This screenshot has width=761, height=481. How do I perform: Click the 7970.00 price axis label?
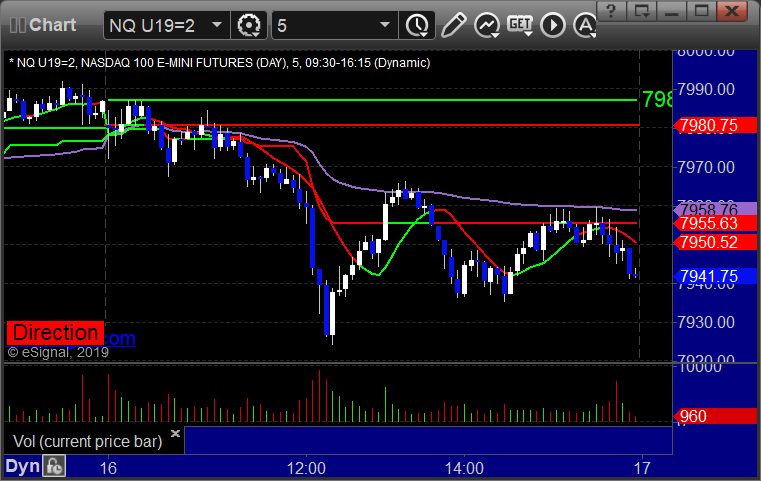pos(706,167)
